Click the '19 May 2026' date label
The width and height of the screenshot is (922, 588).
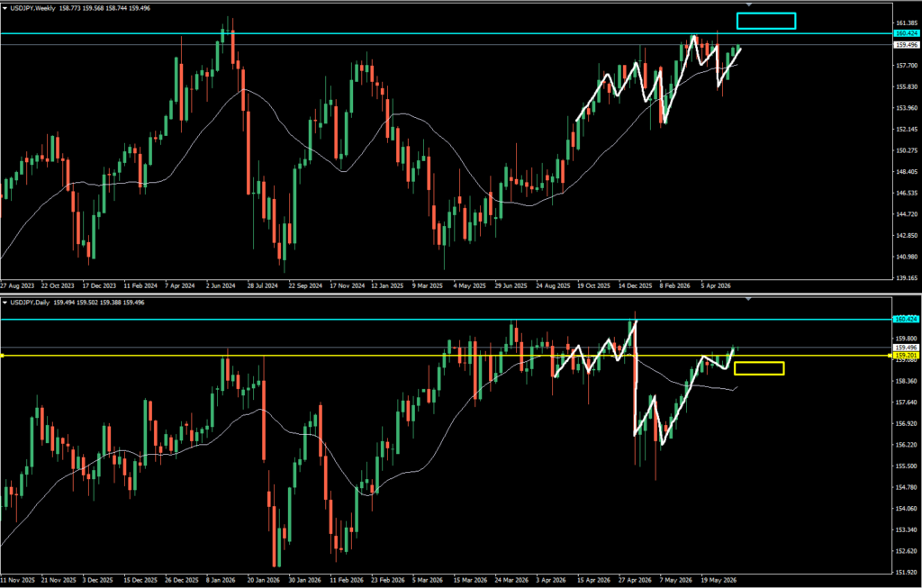[x=719, y=580]
